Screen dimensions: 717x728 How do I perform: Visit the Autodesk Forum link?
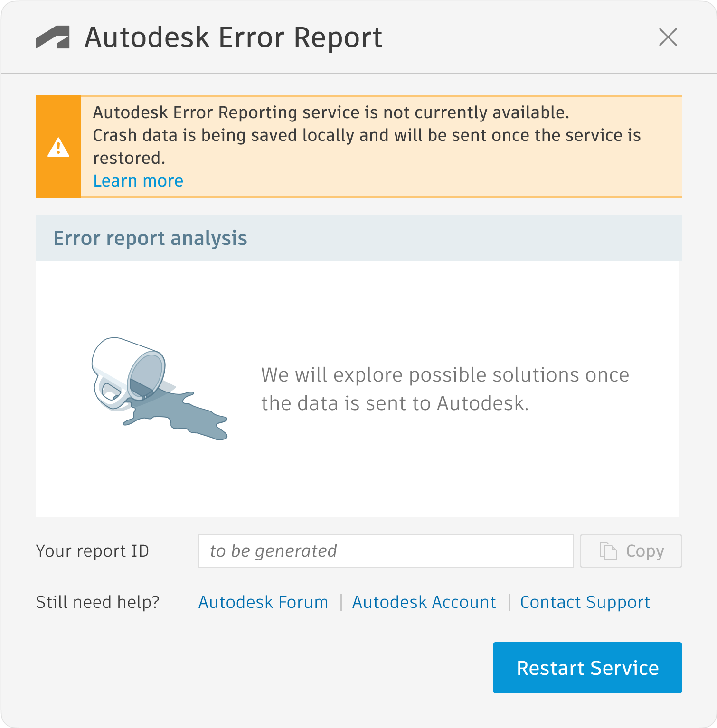[x=263, y=602]
